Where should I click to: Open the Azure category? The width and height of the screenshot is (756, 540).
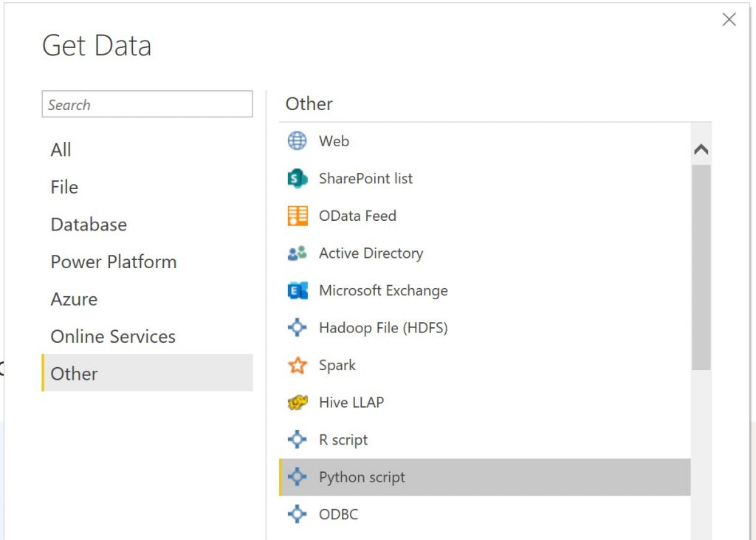pos(74,299)
